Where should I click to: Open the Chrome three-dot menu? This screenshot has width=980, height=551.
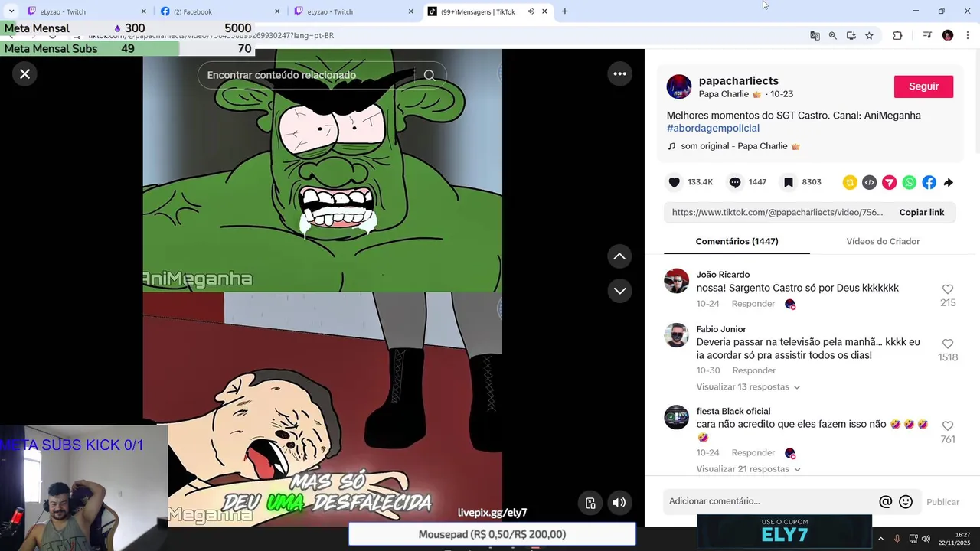pyautogui.click(x=968, y=35)
